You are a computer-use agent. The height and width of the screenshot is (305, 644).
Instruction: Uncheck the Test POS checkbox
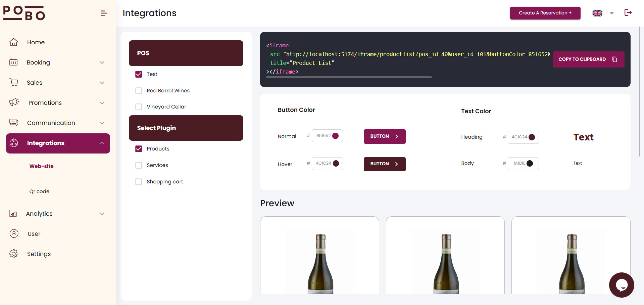point(139,74)
